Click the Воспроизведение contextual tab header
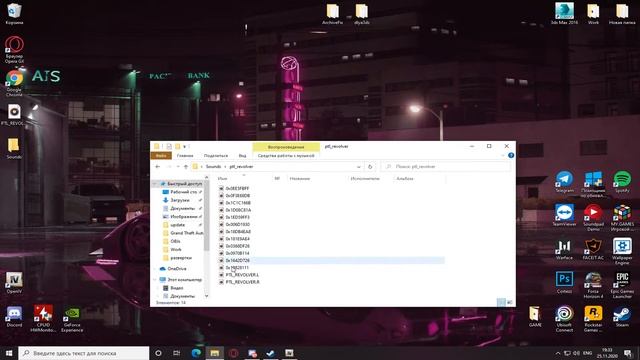Image resolution: width=640 pixels, height=360 pixels. pos(286,147)
